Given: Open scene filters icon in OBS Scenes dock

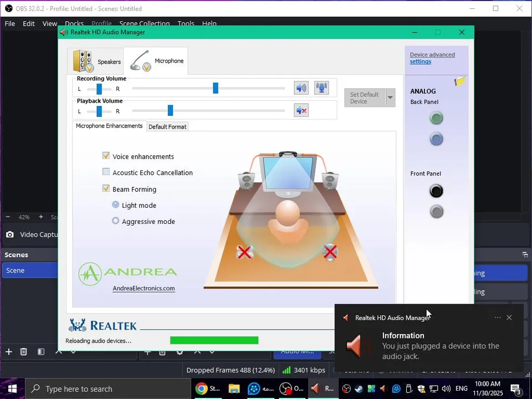Looking at the screenshot, I should [41, 352].
